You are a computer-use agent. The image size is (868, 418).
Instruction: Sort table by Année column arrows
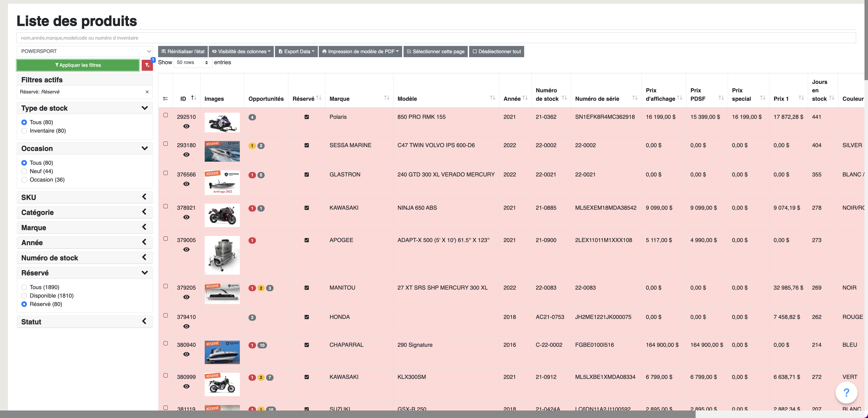tap(525, 98)
